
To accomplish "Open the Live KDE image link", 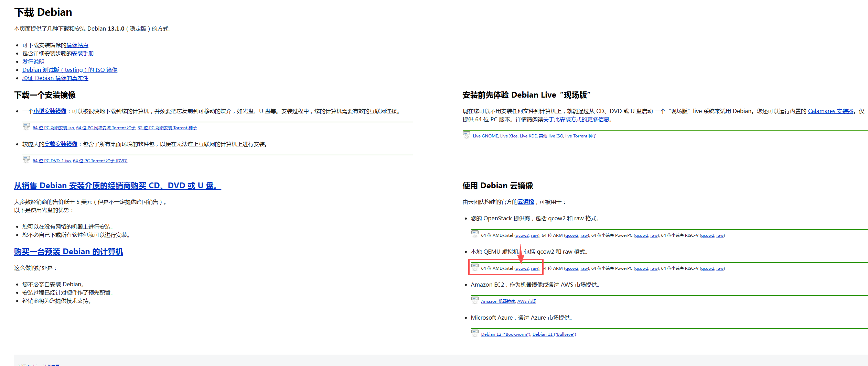I will click(528, 136).
